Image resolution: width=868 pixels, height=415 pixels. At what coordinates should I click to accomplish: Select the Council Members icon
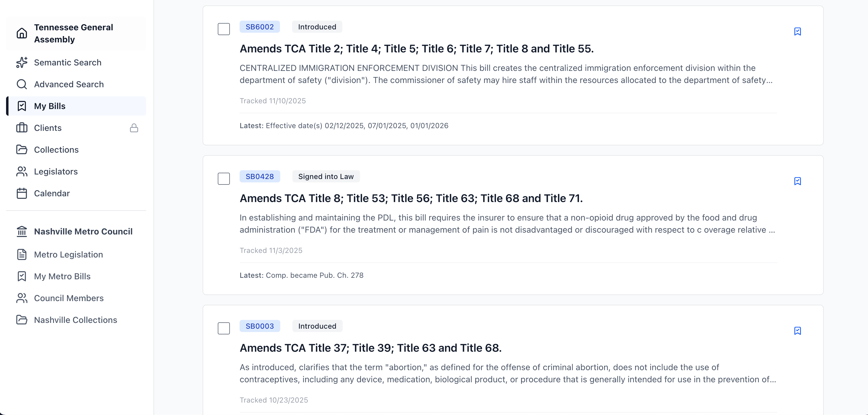tap(22, 298)
